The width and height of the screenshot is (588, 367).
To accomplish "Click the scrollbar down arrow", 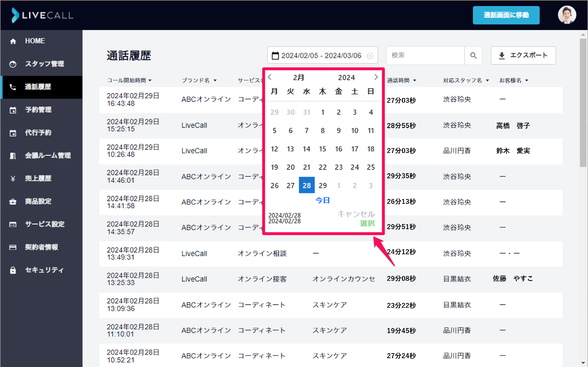I will 583,363.
